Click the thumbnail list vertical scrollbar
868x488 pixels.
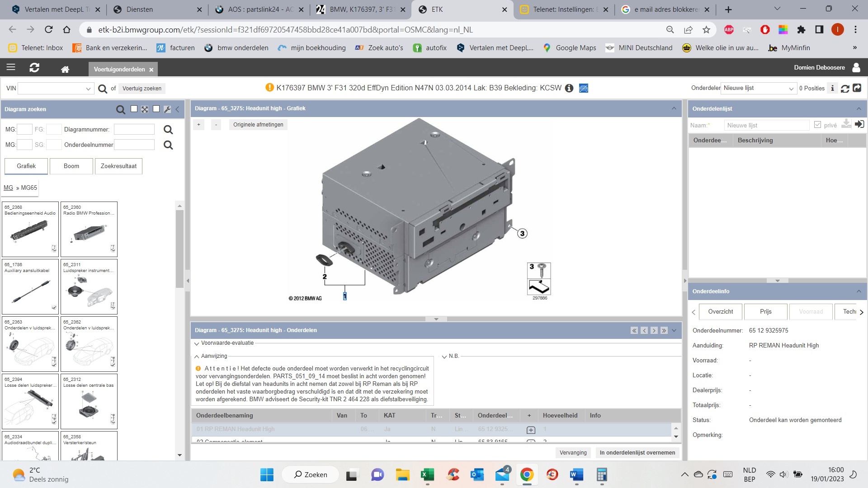tap(179, 249)
